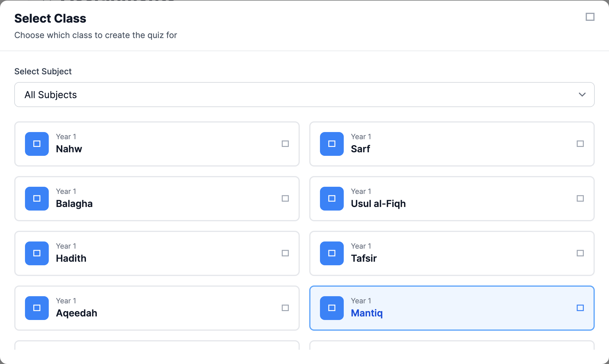Click the arrow icon at right of Sarf card
This screenshot has height=364, width=609.
coord(580,144)
